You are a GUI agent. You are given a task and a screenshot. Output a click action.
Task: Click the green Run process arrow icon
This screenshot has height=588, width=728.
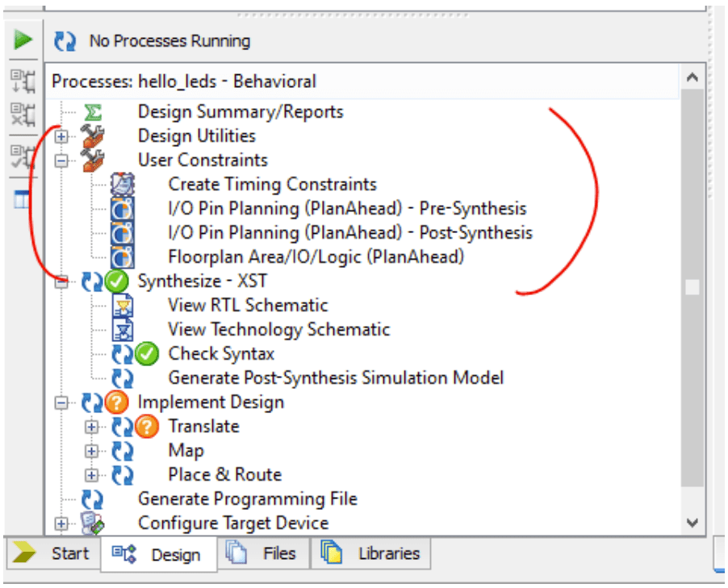click(x=23, y=40)
